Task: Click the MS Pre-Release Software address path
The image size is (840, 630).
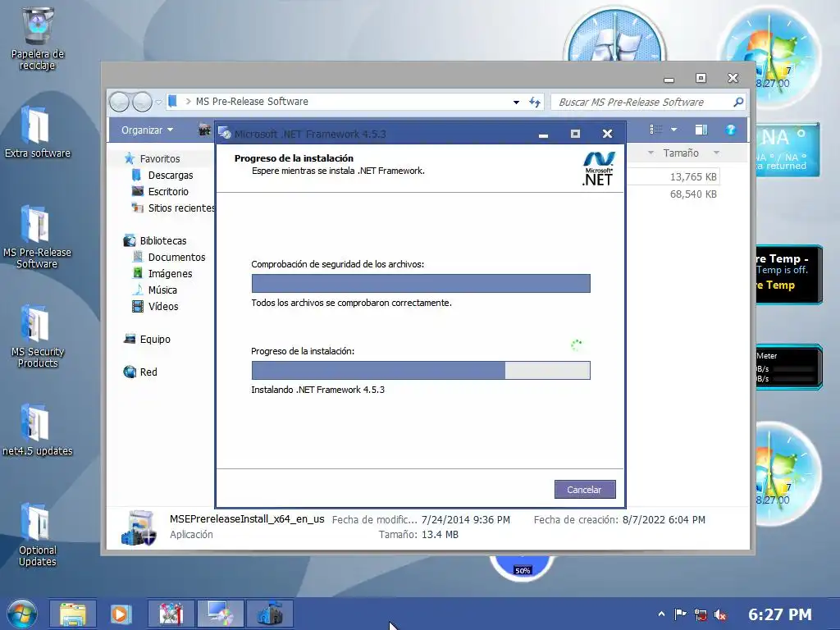Action: point(252,101)
